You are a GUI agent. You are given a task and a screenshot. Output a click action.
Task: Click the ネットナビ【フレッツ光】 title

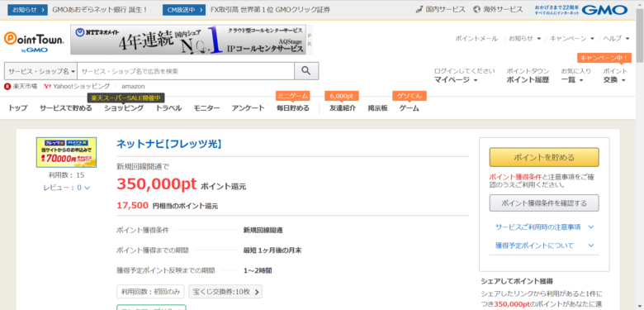pos(169,144)
